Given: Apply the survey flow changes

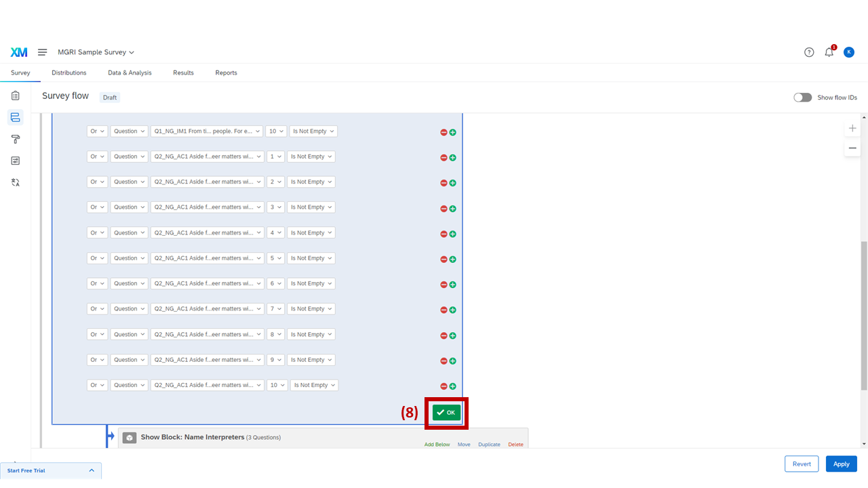Looking at the screenshot, I should click(x=841, y=464).
